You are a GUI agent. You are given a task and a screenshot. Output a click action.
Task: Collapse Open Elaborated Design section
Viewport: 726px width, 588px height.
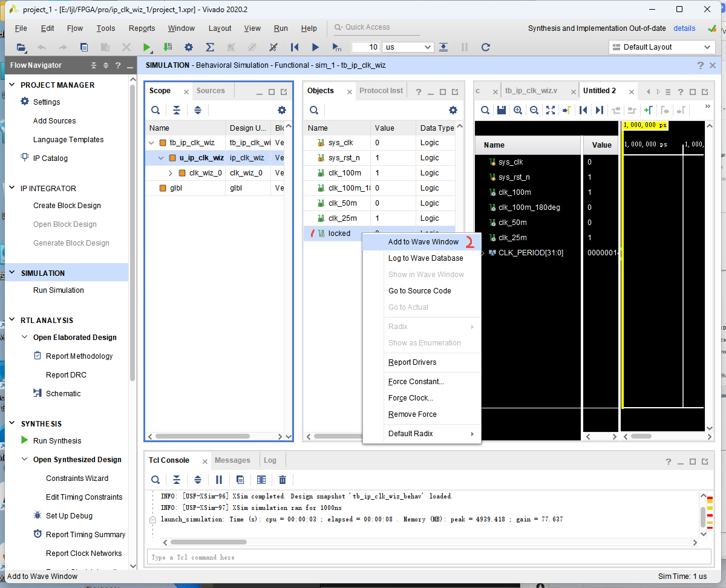[x=25, y=338]
